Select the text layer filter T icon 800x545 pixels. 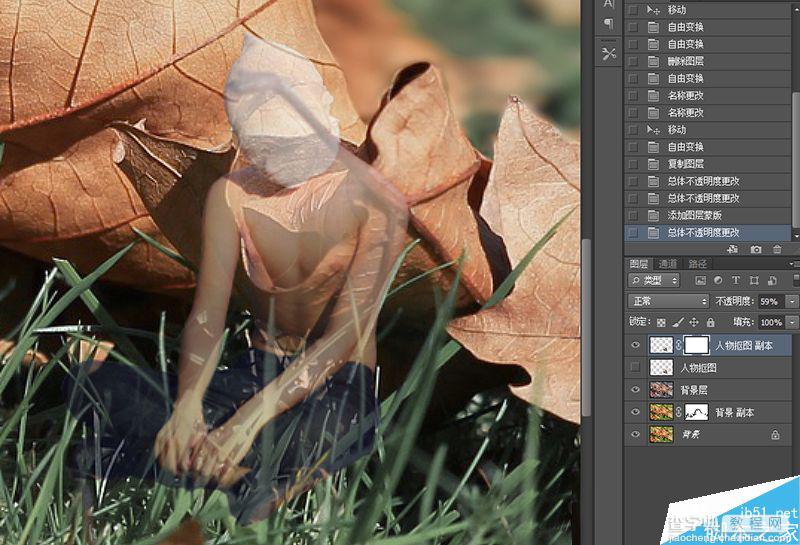[x=736, y=280]
